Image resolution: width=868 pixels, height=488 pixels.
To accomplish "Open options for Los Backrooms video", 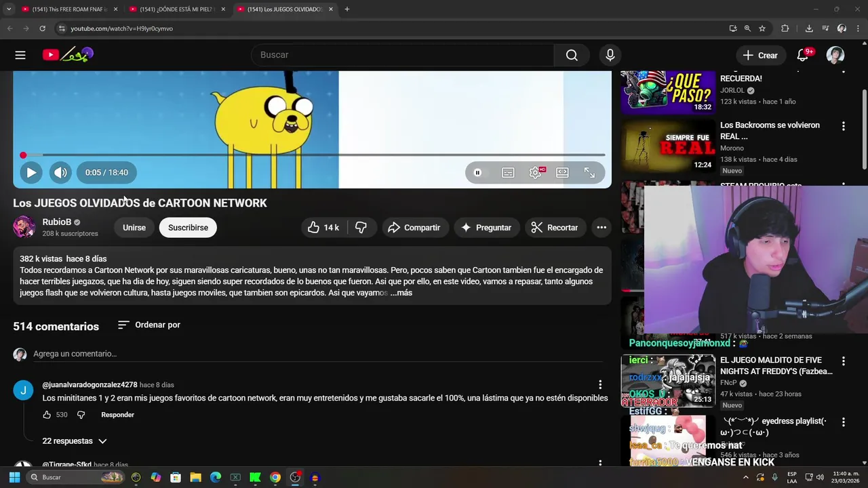I will (x=844, y=127).
